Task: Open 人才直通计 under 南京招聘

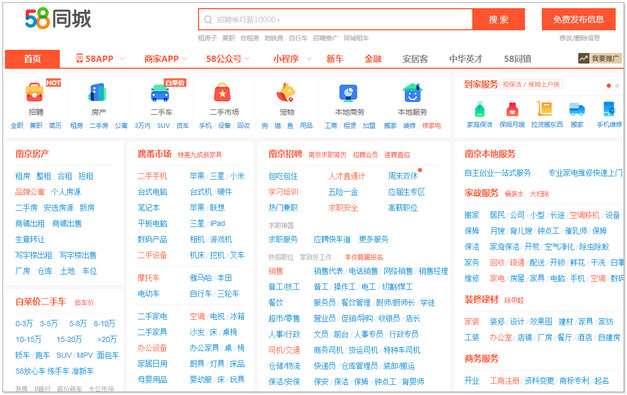Action: click(347, 176)
